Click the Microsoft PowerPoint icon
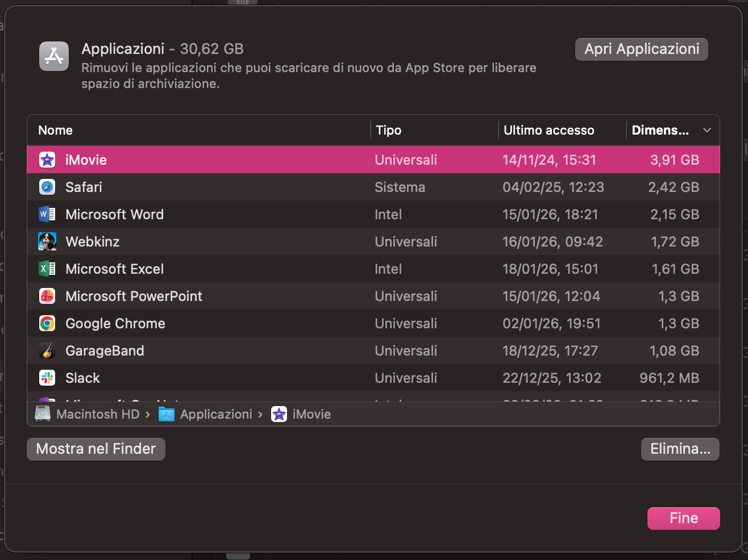This screenshot has width=748, height=560. pos(47,296)
